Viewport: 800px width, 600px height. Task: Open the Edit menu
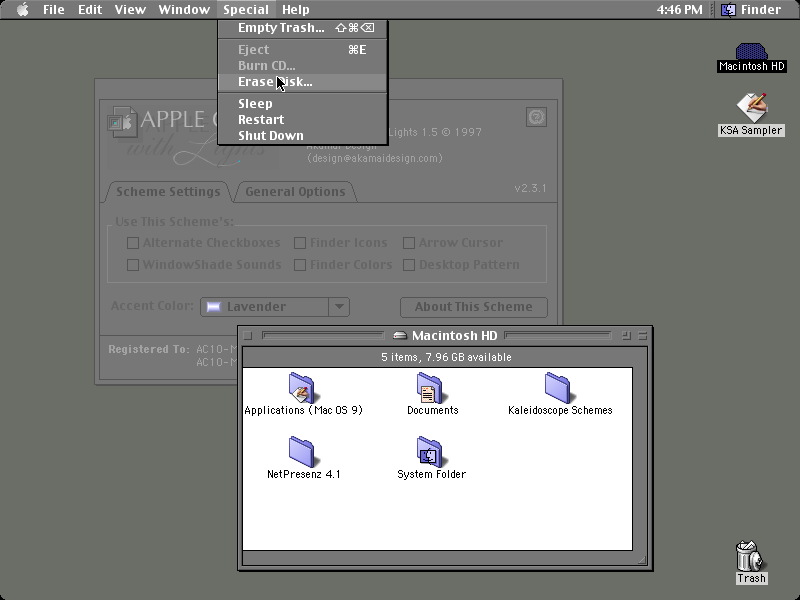click(x=90, y=9)
